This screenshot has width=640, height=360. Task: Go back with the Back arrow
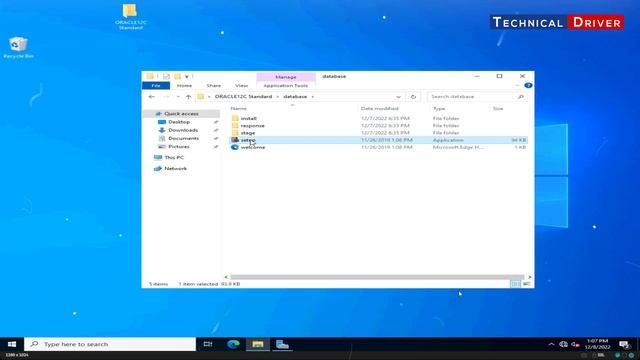point(151,97)
